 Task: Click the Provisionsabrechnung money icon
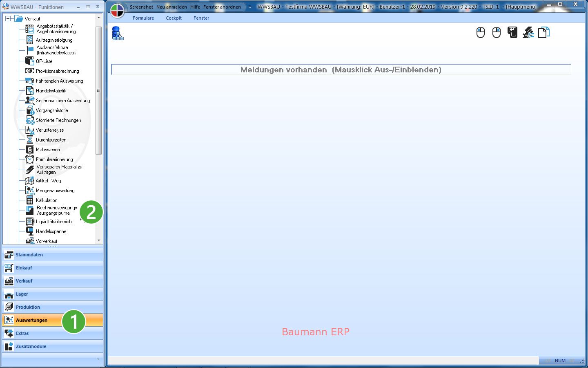(x=30, y=71)
